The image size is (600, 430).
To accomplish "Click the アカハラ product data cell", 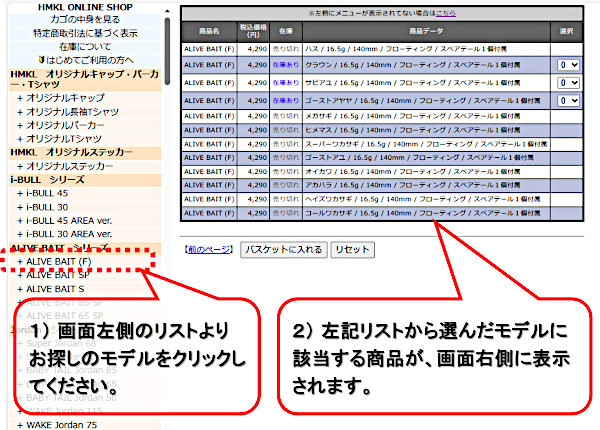I will (x=426, y=185).
